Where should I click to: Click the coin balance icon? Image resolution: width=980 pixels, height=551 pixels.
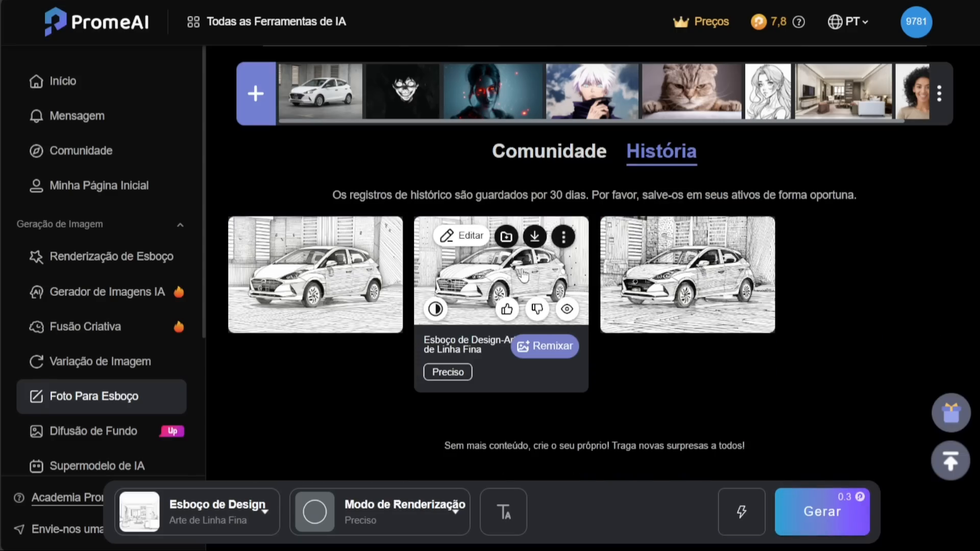(758, 21)
